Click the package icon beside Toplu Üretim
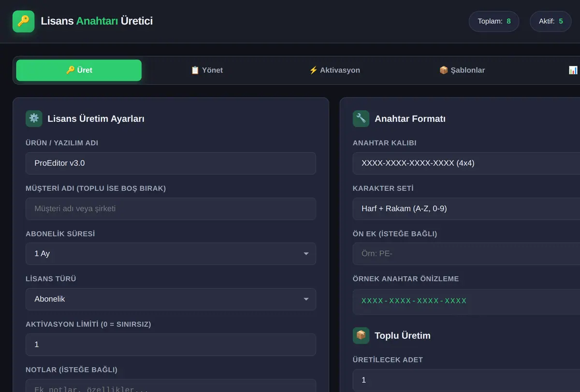 pos(361,335)
